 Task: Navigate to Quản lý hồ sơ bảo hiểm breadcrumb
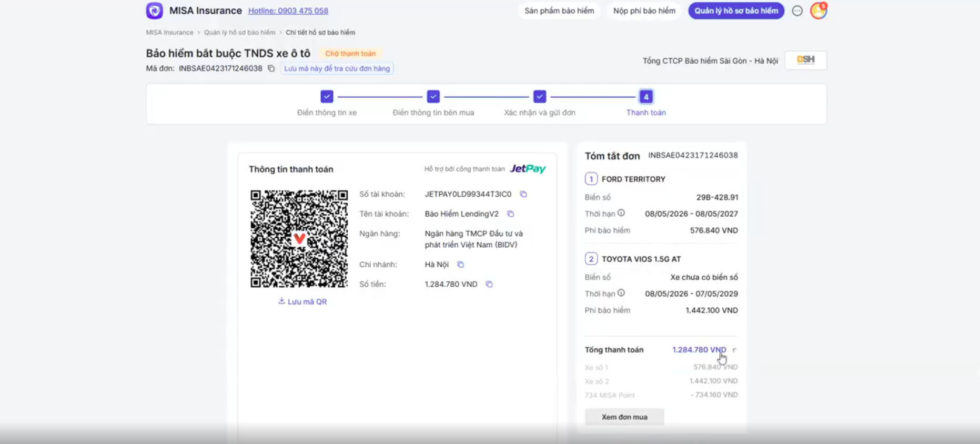pyautogui.click(x=239, y=33)
